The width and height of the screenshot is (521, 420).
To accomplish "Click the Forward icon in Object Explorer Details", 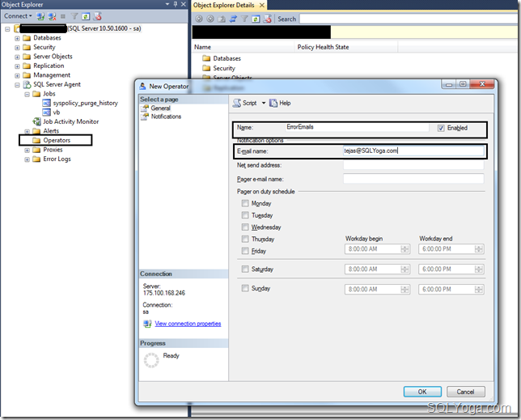I will point(210,19).
